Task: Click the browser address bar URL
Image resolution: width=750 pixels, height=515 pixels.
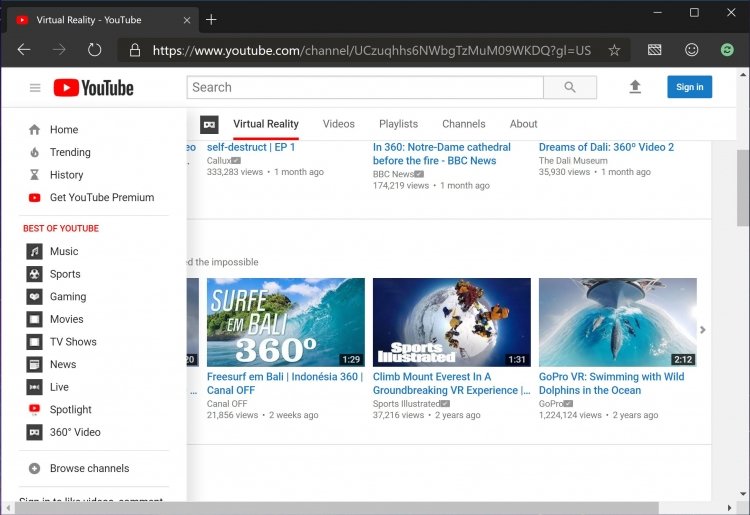Action: pyautogui.click(x=372, y=50)
